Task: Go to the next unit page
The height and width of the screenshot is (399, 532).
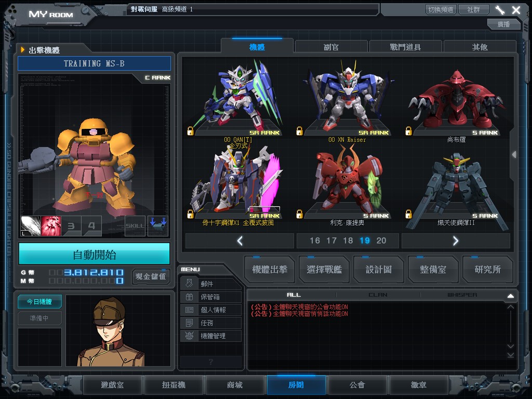Action: pos(456,241)
